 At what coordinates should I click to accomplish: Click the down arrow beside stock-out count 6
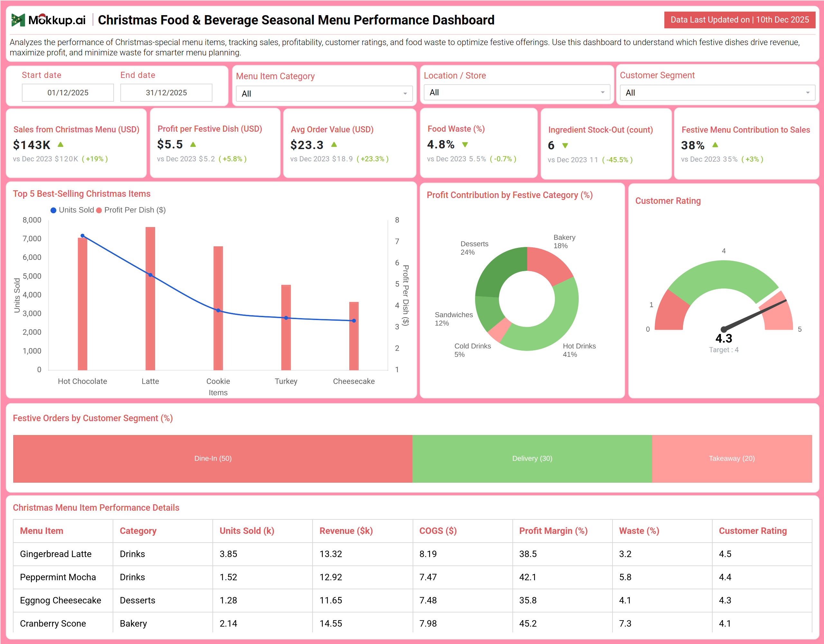click(565, 146)
